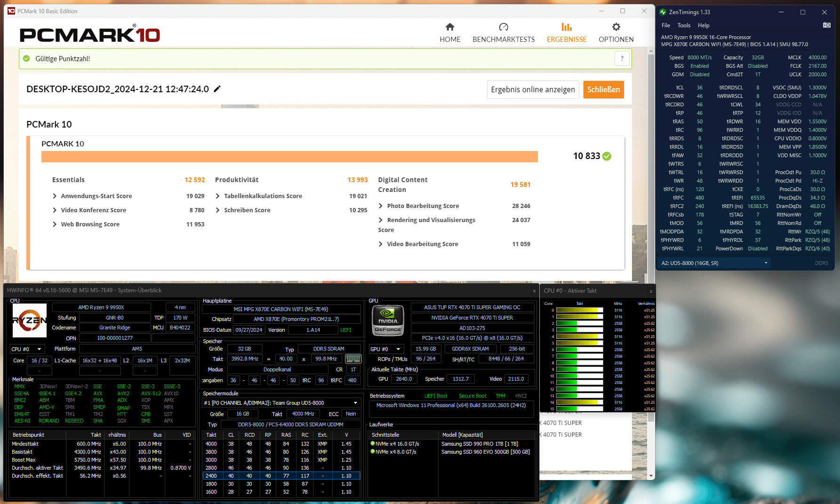
Task: Open Speichermodule Team Group dropdown
Action: 281,403
